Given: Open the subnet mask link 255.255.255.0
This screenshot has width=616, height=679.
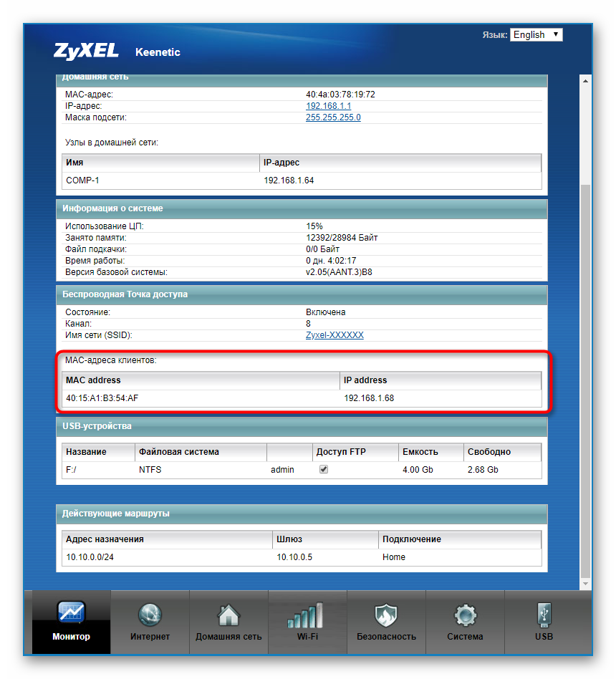Looking at the screenshot, I should click(x=333, y=117).
